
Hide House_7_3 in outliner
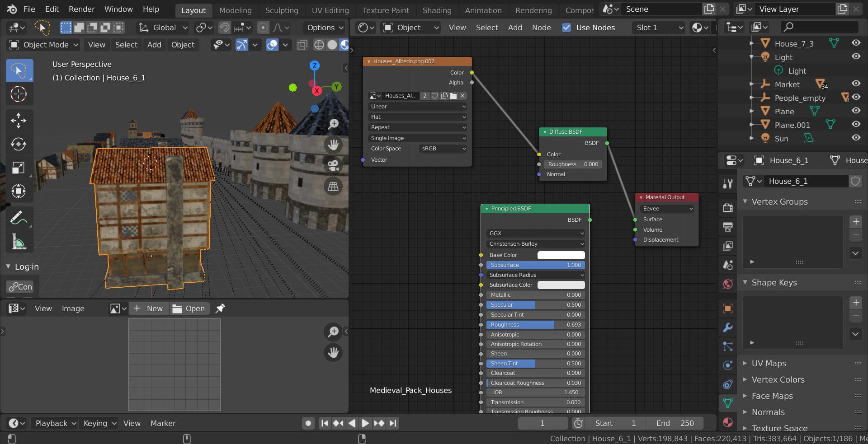coord(856,43)
